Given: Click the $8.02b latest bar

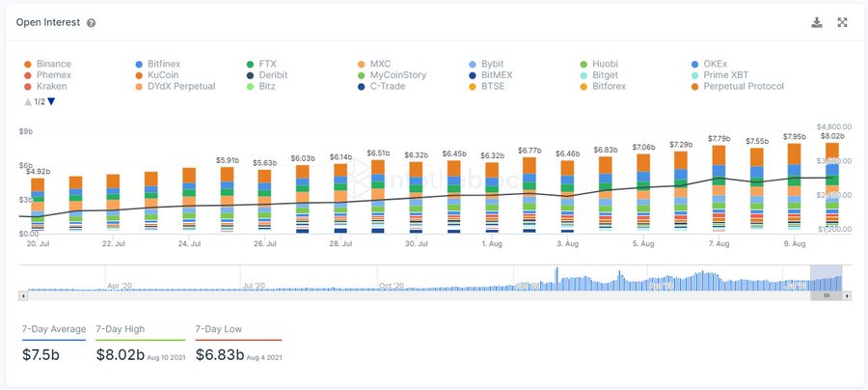Looking at the screenshot, I should pyautogui.click(x=832, y=187).
